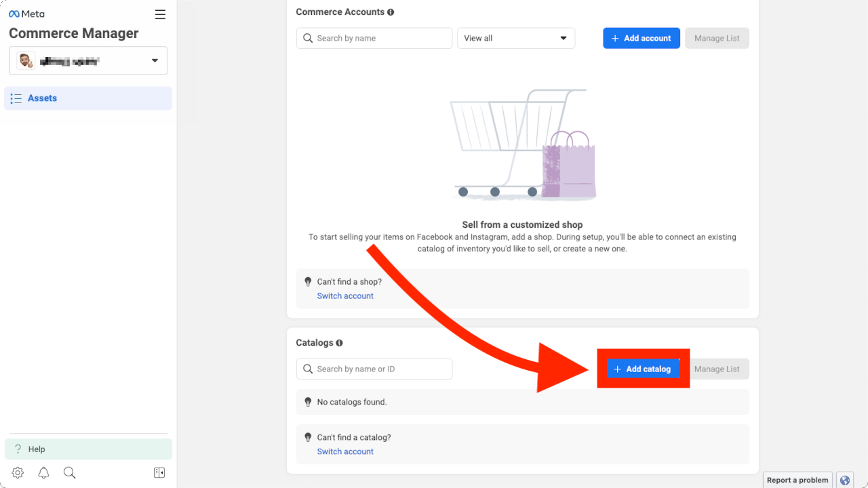
Task: Click Manage List for Commerce Accounts
Action: click(x=717, y=38)
